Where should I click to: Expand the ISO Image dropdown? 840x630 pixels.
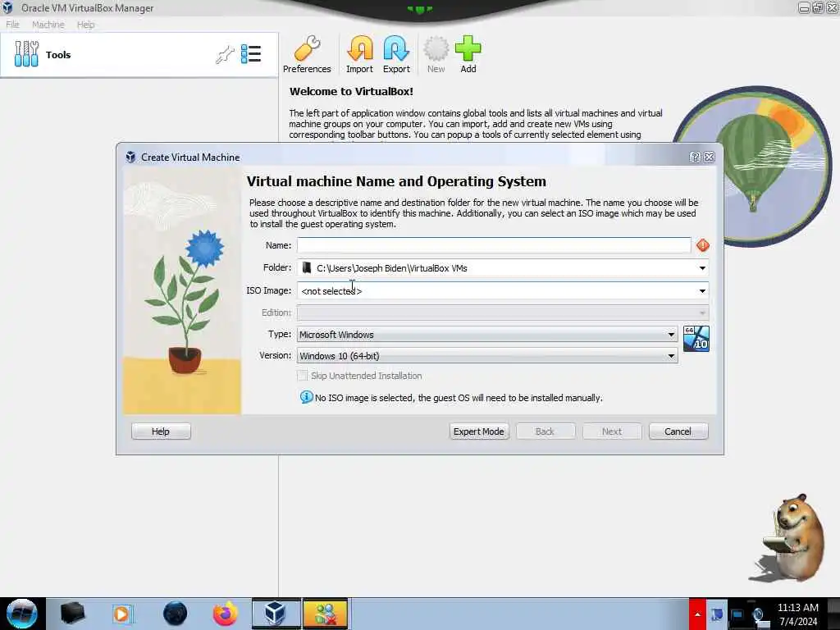702,291
